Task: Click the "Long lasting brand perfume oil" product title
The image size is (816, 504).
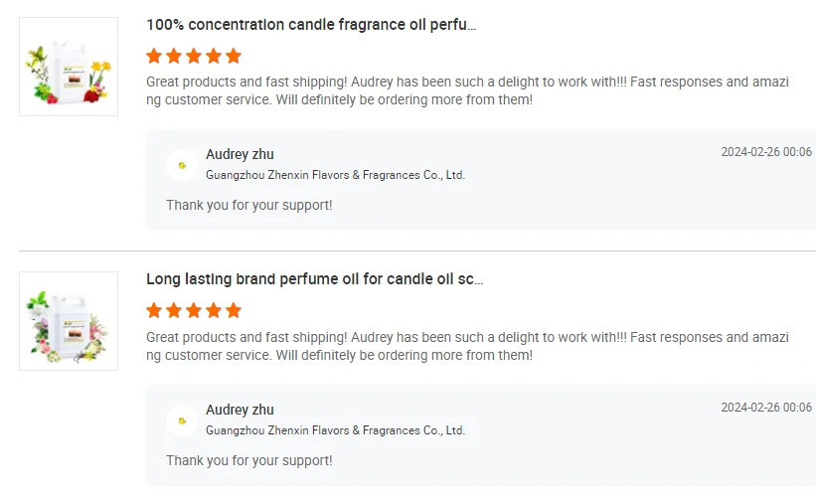Action: (314, 279)
